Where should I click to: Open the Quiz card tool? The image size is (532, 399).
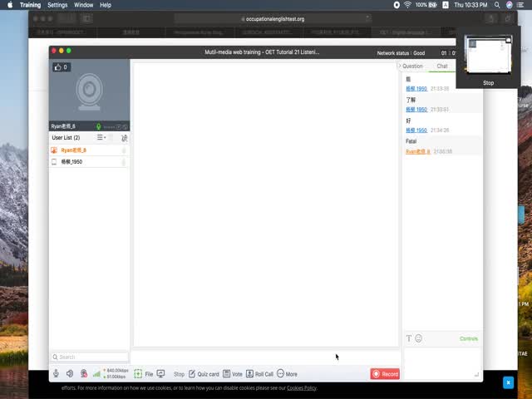click(x=204, y=374)
